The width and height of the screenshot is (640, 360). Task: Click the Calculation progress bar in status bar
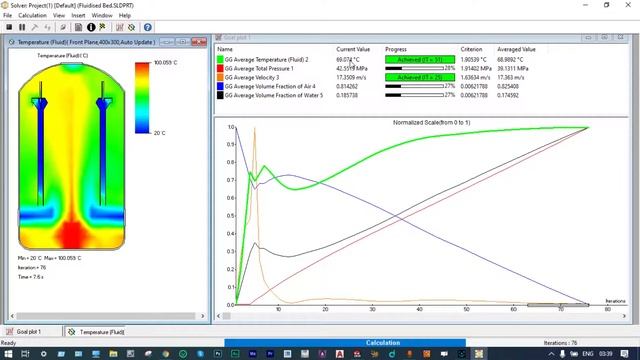(345, 343)
